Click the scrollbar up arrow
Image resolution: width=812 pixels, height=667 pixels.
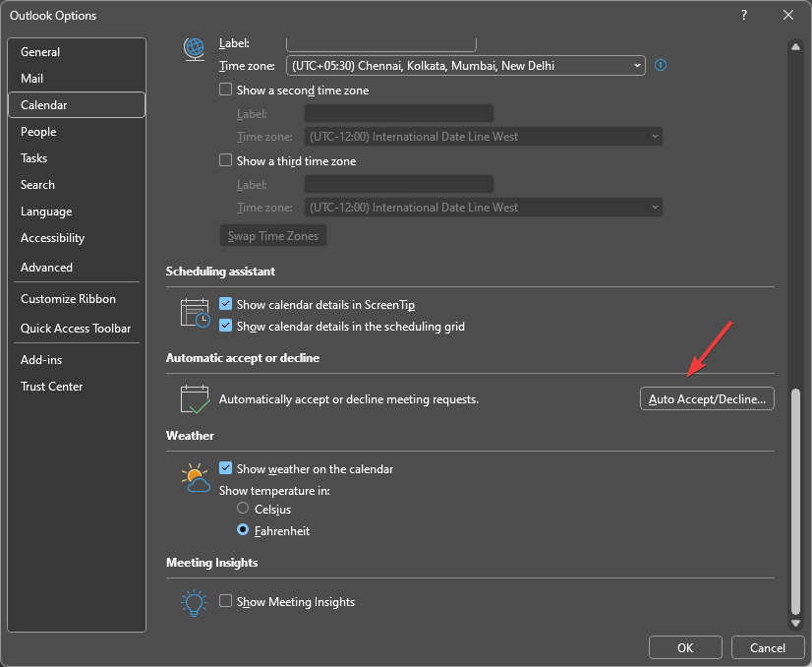click(795, 46)
